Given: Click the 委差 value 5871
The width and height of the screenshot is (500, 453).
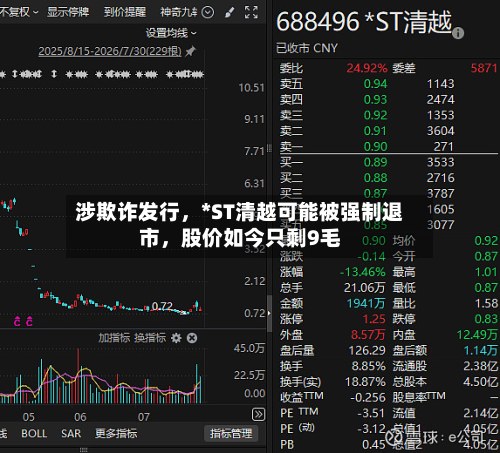Looking at the screenshot, I should coord(484,68).
